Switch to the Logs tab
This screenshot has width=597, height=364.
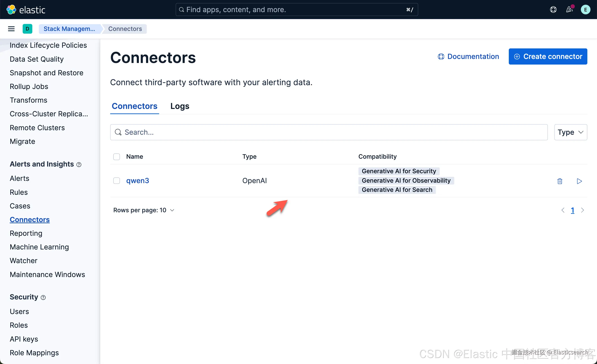click(180, 106)
